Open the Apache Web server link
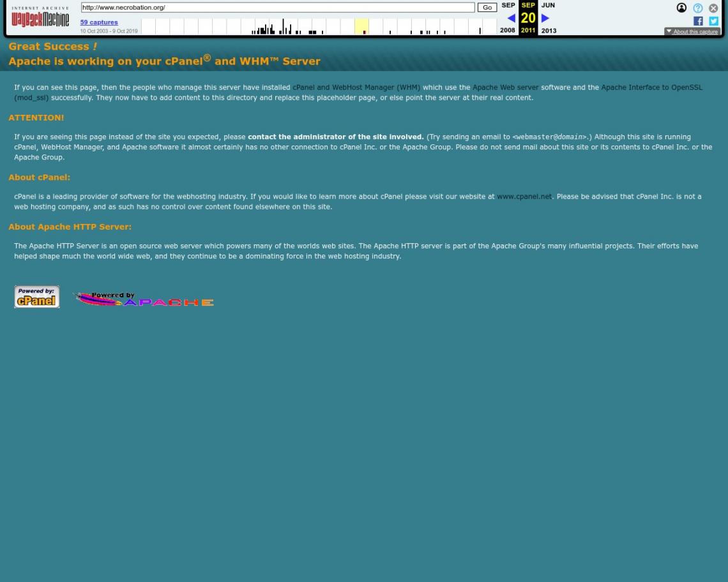 click(x=506, y=87)
